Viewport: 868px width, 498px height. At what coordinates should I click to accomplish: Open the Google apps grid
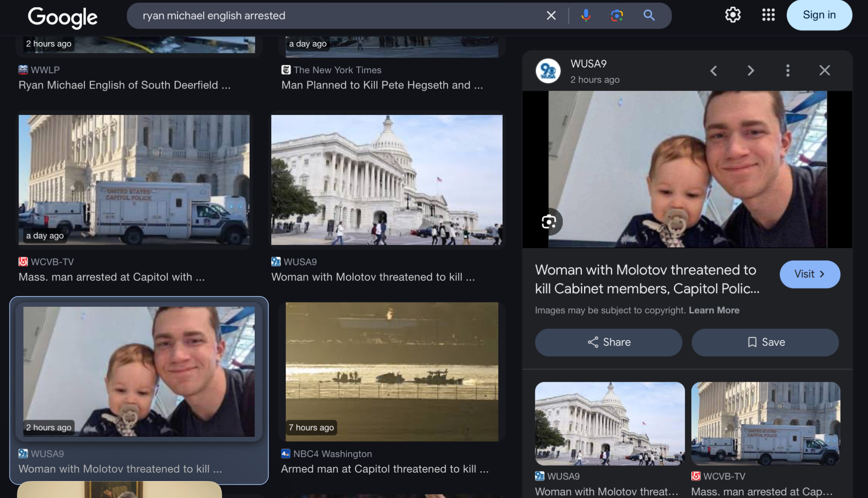(768, 15)
